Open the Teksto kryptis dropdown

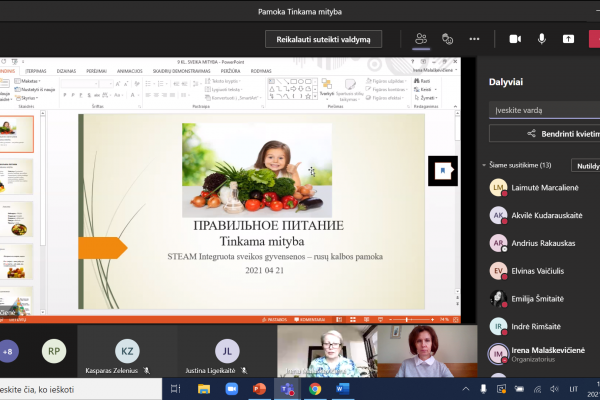[223, 81]
